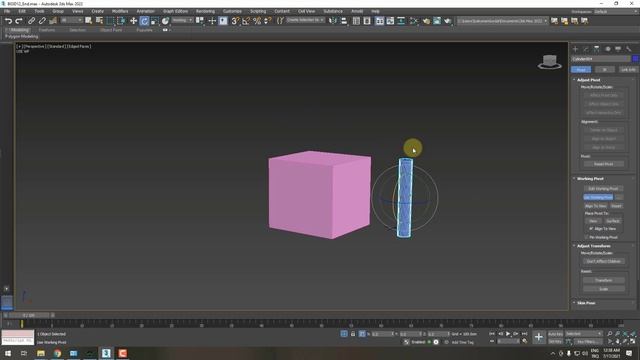Click the Cylinder object name field
The width and height of the screenshot is (640, 360).
pos(600,59)
